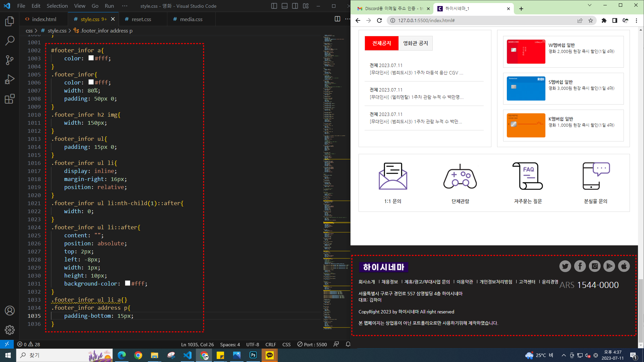This screenshot has height=362, width=644.
Task: Open the Explorer view in activity bar
Action: click(x=10, y=21)
